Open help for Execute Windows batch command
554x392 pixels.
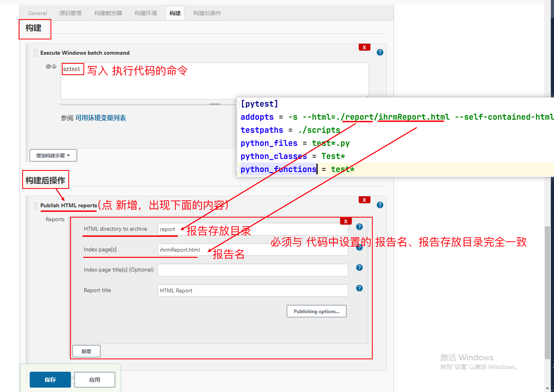point(380,52)
